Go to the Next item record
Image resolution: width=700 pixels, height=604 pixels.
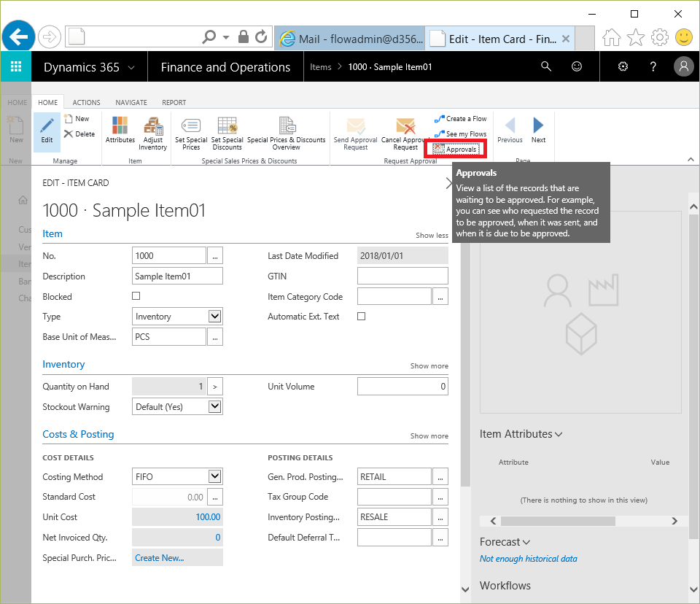tap(538, 130)
